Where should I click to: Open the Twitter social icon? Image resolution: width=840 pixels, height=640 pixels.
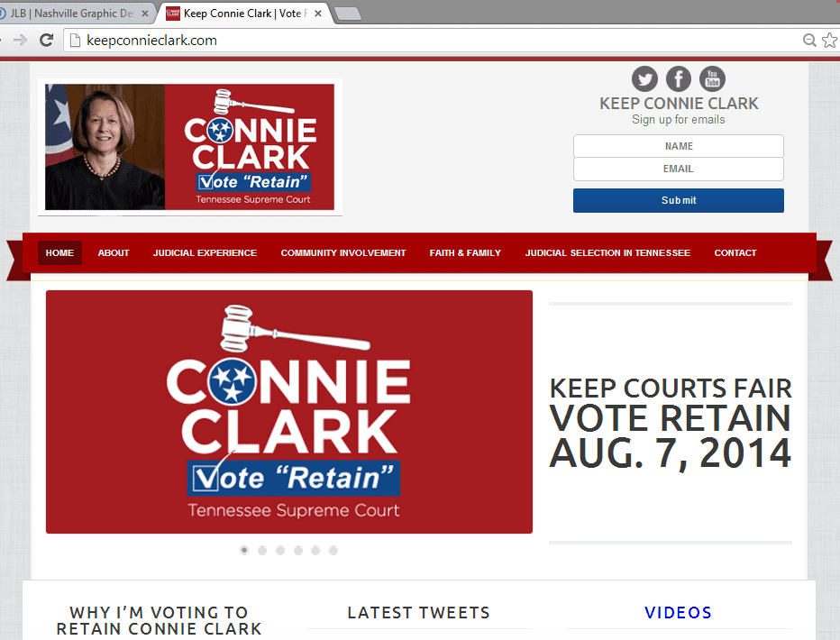pos(644,79)
